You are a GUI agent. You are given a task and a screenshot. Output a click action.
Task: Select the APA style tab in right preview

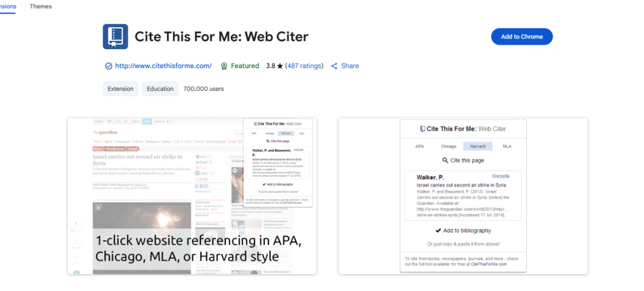coord(419,146)
